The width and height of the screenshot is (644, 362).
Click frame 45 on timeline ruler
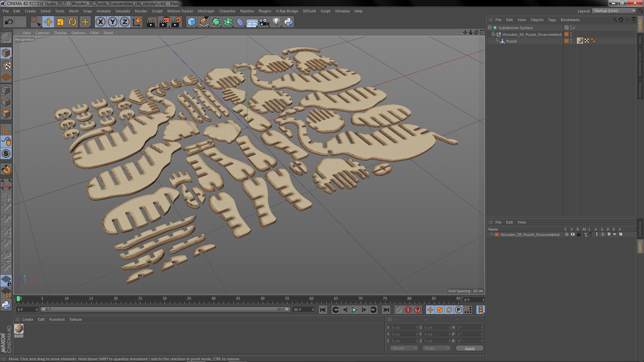238,299
